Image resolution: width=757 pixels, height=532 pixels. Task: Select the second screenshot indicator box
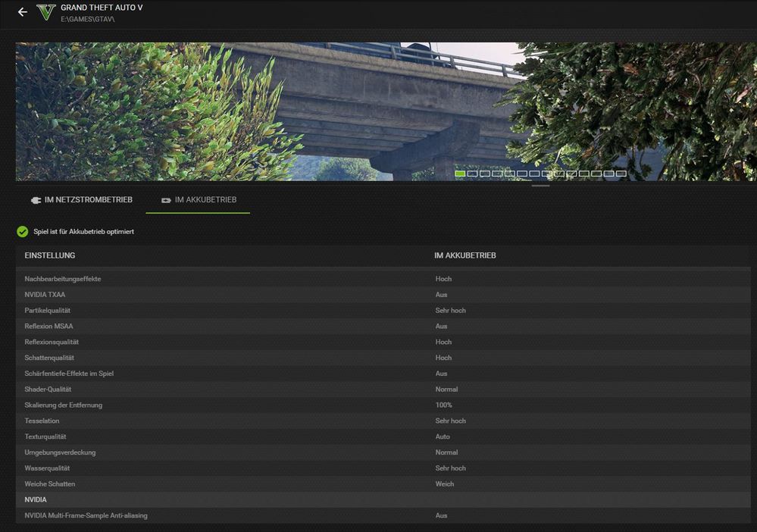point(472,174)
